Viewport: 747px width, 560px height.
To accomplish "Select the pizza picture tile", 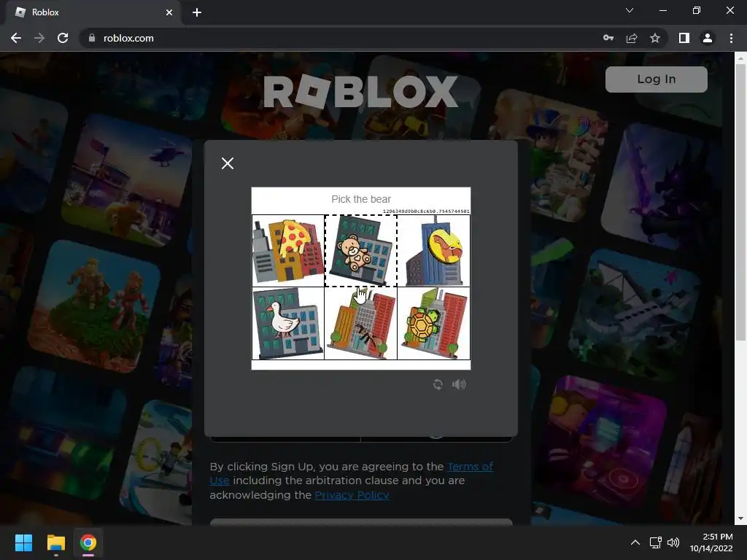I will (x=288, y=251).
